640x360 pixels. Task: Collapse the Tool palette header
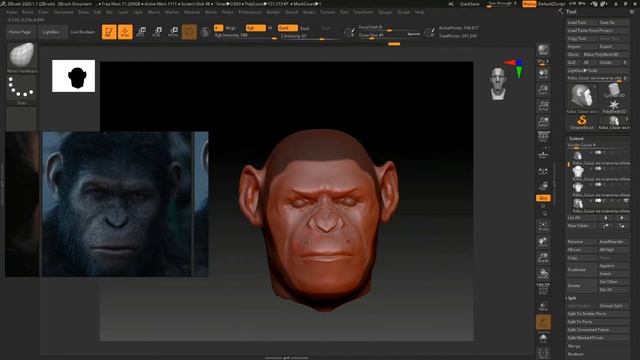click(x=571, y=12)
